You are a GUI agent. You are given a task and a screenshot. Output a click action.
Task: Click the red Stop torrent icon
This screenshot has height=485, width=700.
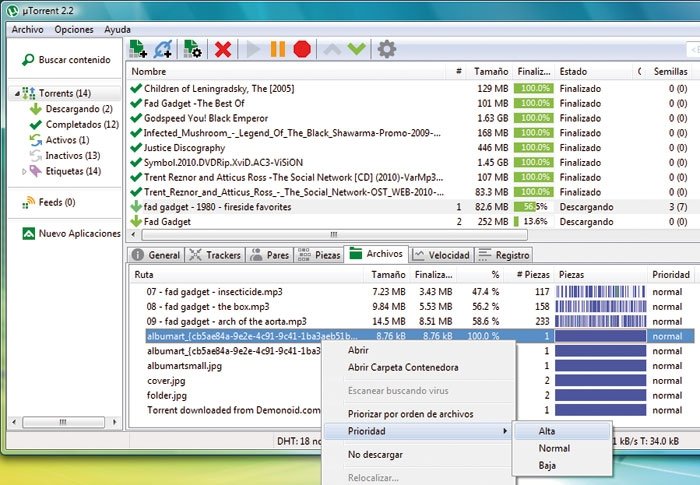click(302, 49)
